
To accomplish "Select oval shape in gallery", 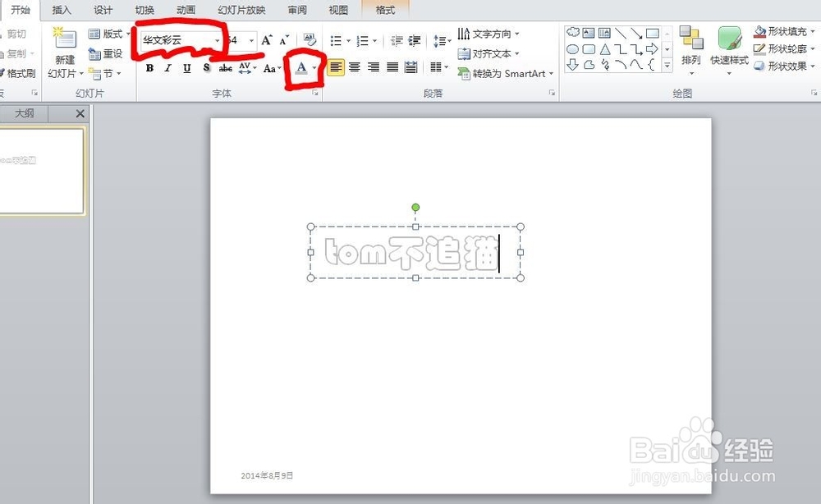I will (573, 49).
